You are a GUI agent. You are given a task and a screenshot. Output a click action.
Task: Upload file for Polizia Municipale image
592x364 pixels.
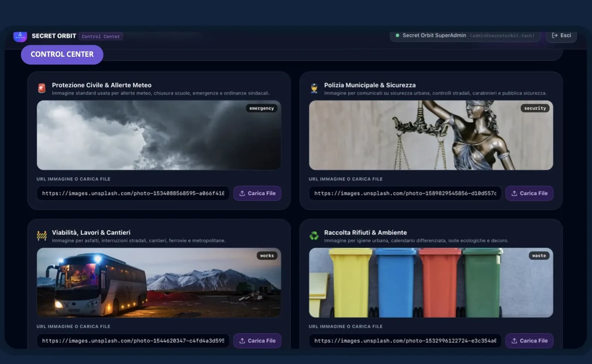tap(530, 193)
